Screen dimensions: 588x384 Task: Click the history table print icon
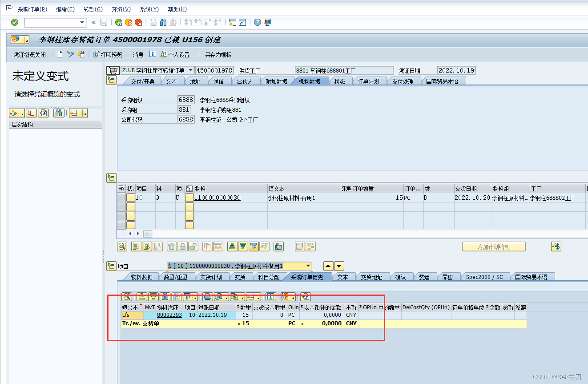208,296
